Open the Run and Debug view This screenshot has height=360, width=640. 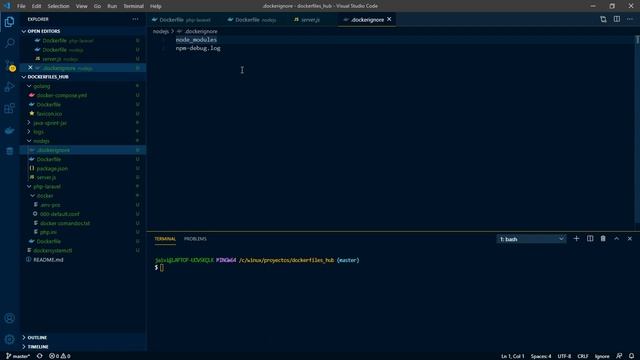click(x=9, y=87)
